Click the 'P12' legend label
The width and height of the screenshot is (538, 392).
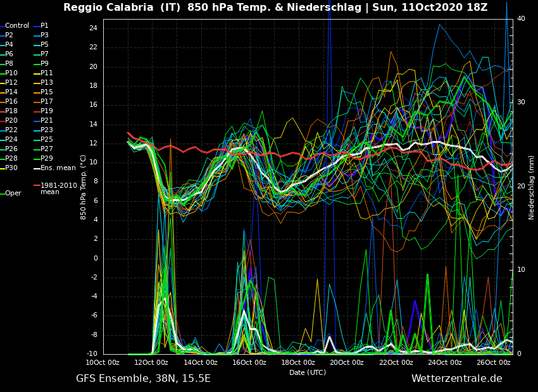click(x=11, y=83)
